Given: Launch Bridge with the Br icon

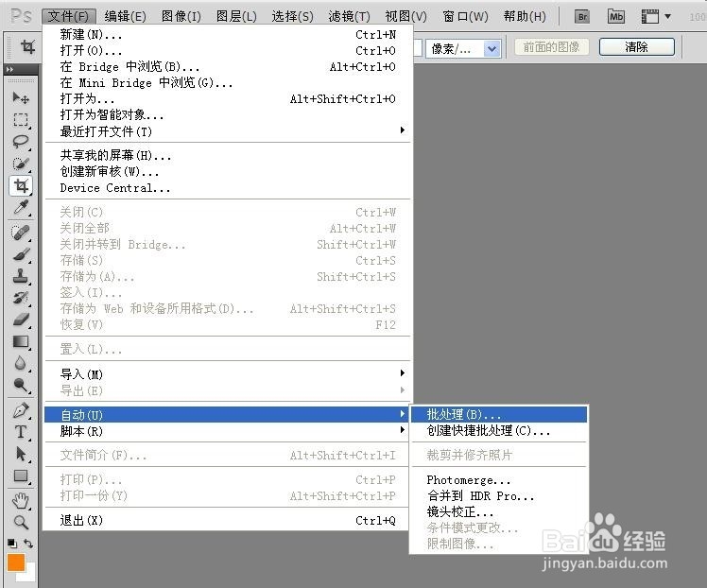Looking at the screenshot, I should point(582,17).
